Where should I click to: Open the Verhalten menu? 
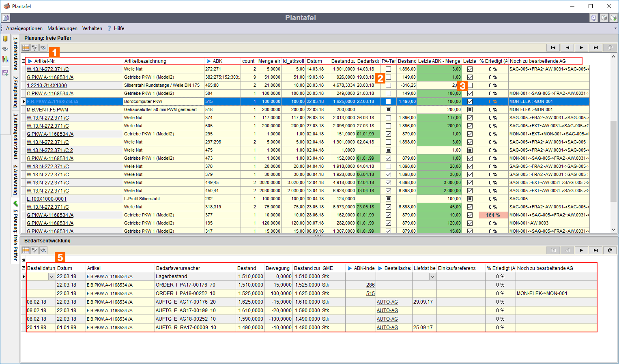(x=92, y=28)
